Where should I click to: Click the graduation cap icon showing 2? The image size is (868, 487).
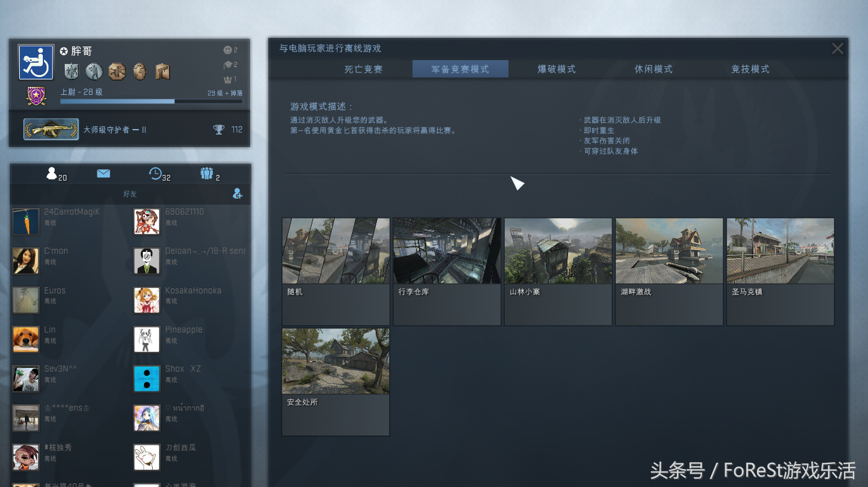[226, 65]
